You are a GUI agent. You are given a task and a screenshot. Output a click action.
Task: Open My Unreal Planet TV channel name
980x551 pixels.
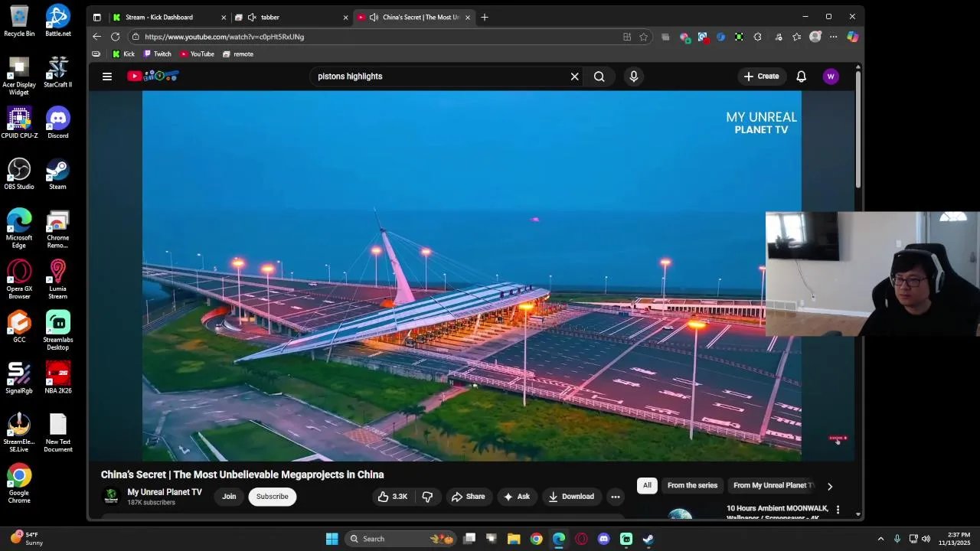[165, 492]
